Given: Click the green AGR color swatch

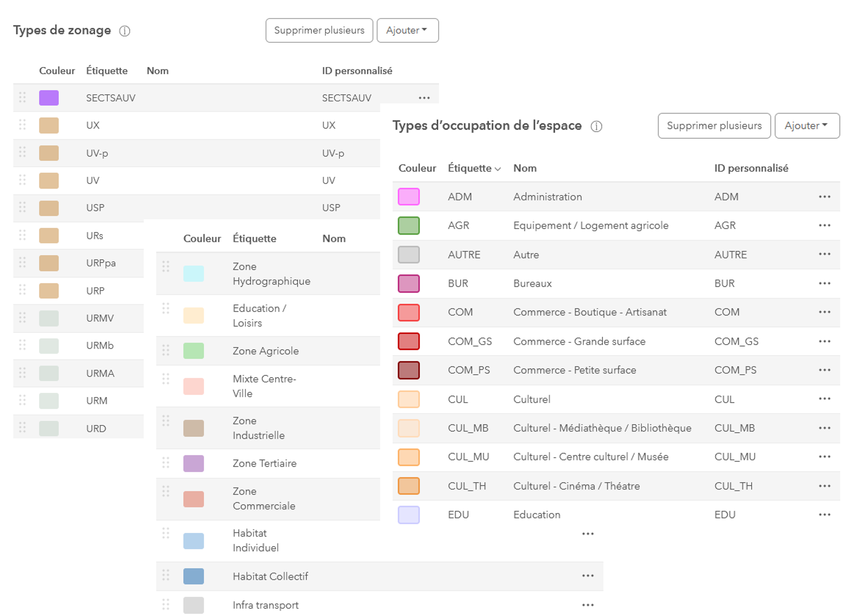Looking at the screenshot, I should (408, 226).
